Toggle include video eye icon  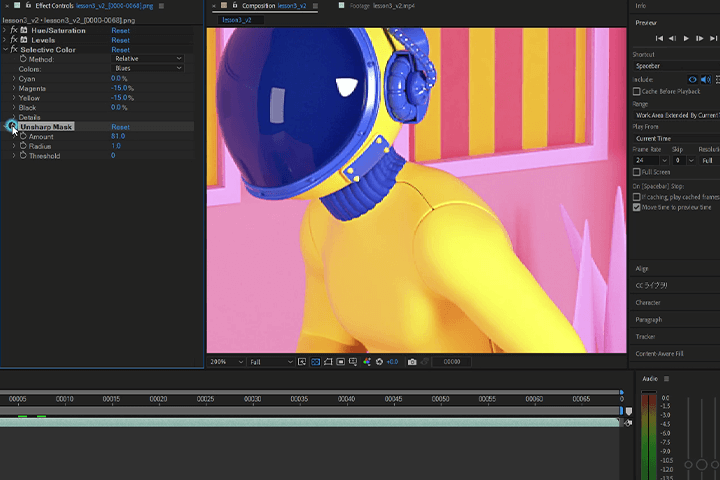pos(692,79)
